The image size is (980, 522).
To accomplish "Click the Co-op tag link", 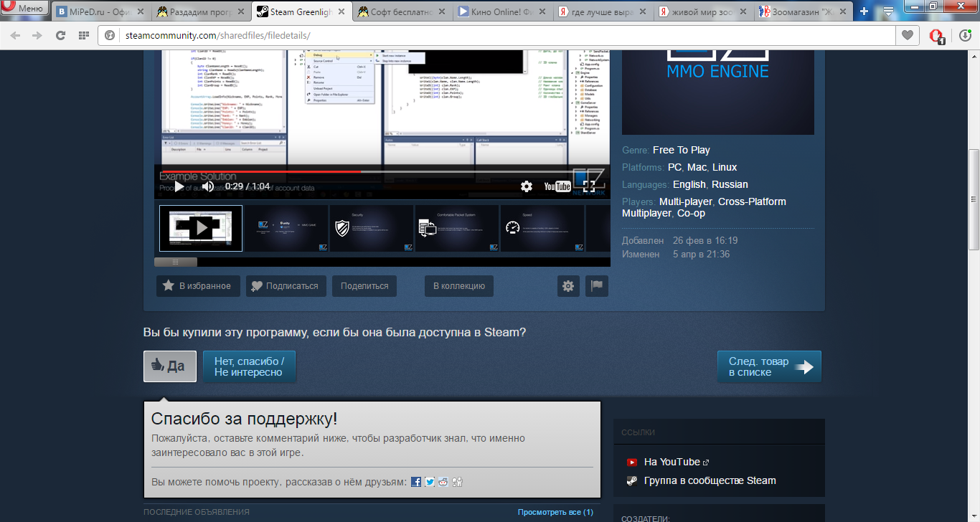I will tap(691, 213).
